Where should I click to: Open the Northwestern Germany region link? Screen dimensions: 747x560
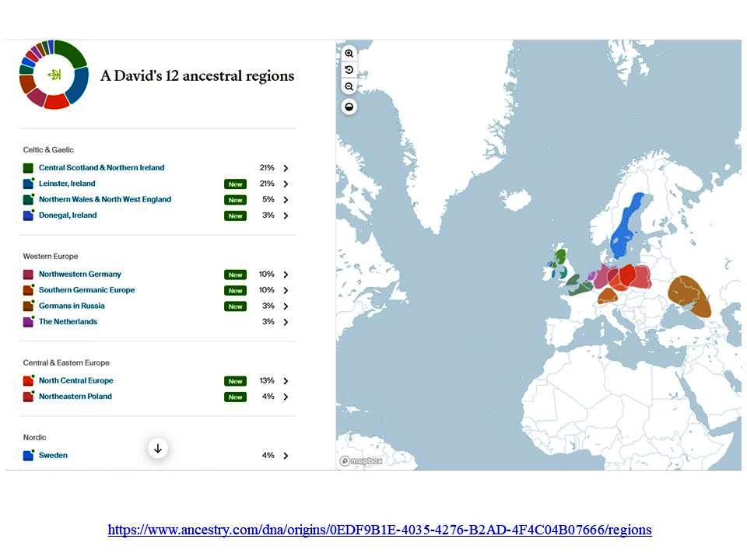(80, 275)
